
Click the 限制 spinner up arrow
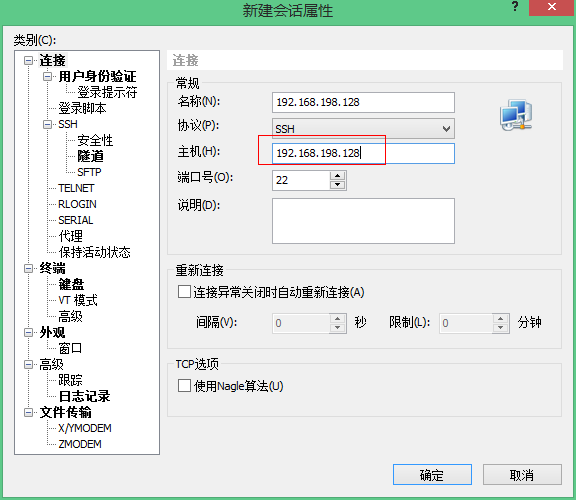(500, 318)
